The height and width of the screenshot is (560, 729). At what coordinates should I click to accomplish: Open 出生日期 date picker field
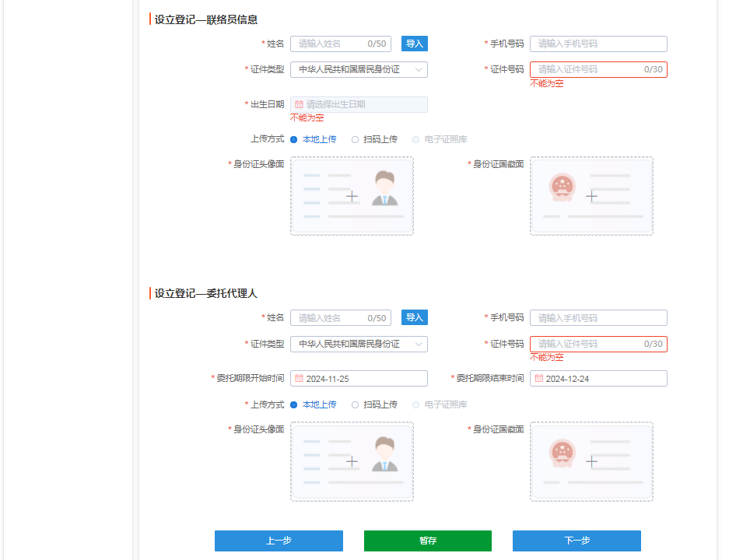coord(359,104)
